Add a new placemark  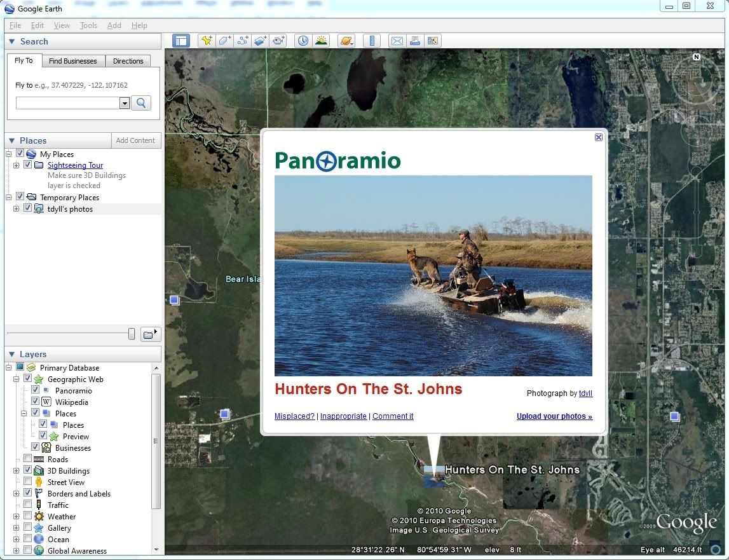click(206, 41)
